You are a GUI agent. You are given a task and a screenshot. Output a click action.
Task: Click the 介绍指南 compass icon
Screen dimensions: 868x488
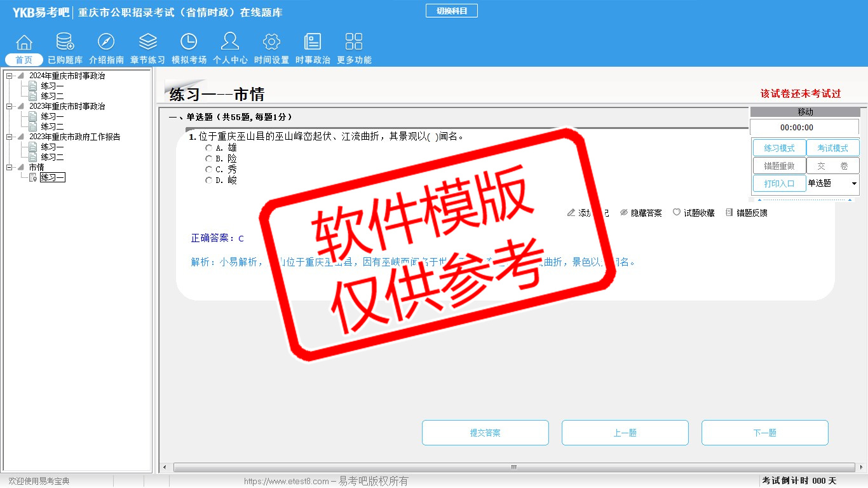point(106,42)
